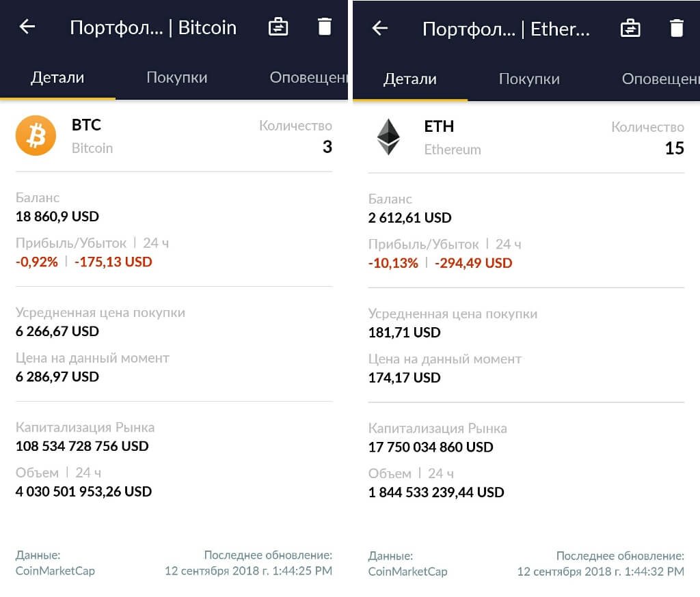Image resolution: width=700 pixels, height=597 pixels.
Task: Delete Bitcoin from portfolio with trash icon
Action: (325, 27)
